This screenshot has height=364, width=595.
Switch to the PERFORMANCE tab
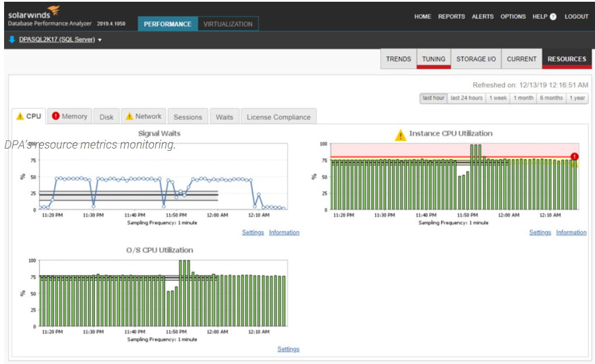coord(167,24)
